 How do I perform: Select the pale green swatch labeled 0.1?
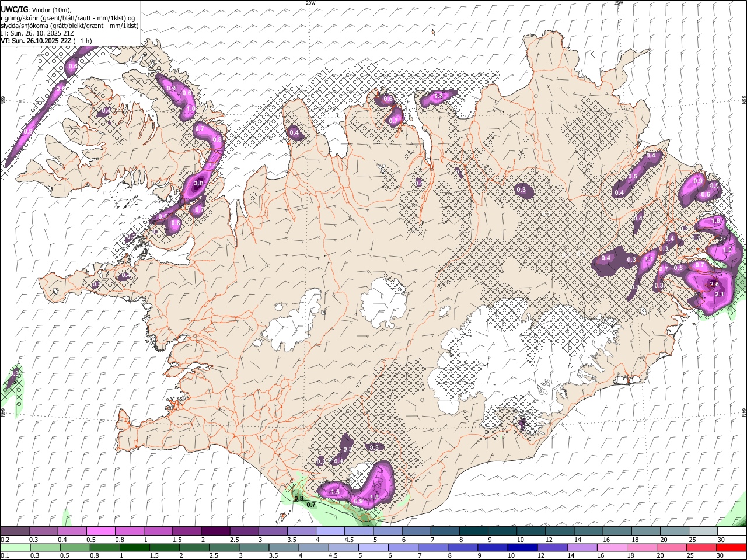click(x=15, y=547)
